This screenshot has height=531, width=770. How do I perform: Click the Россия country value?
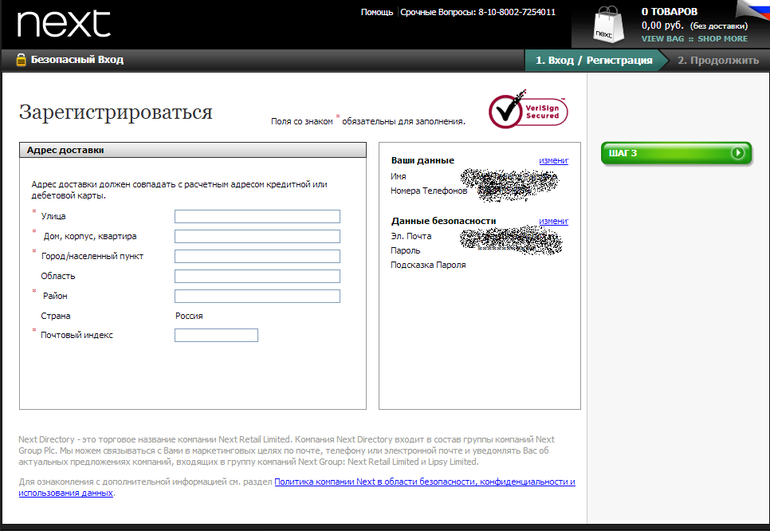pos(189,316)
